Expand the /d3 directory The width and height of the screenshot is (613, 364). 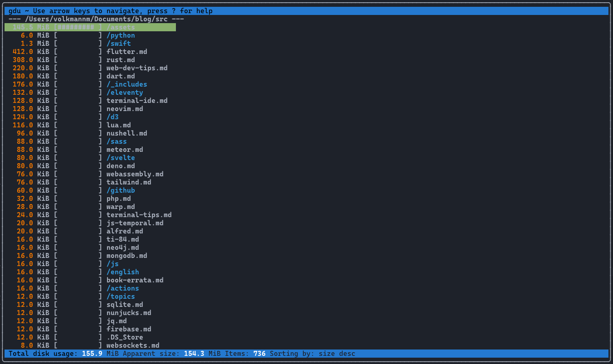point(112,117)
